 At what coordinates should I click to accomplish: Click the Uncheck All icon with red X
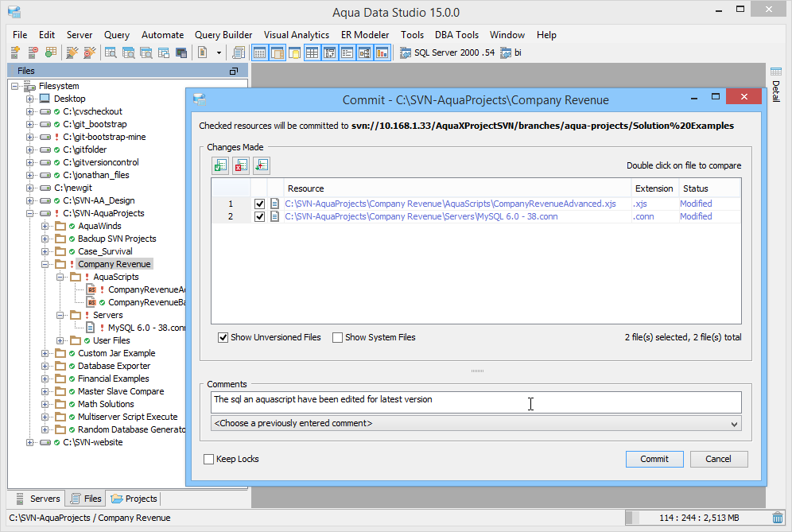[241, 165]
